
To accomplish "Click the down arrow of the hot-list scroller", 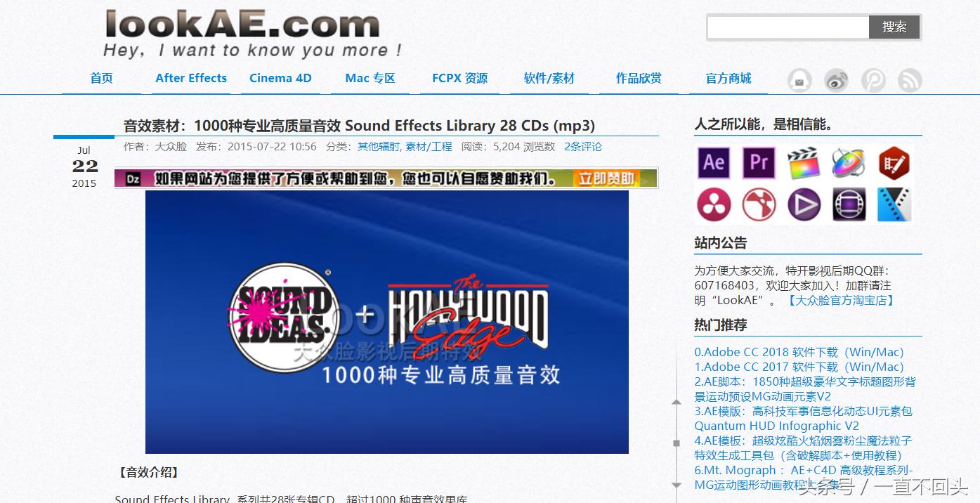I will (x=677, y=485).
